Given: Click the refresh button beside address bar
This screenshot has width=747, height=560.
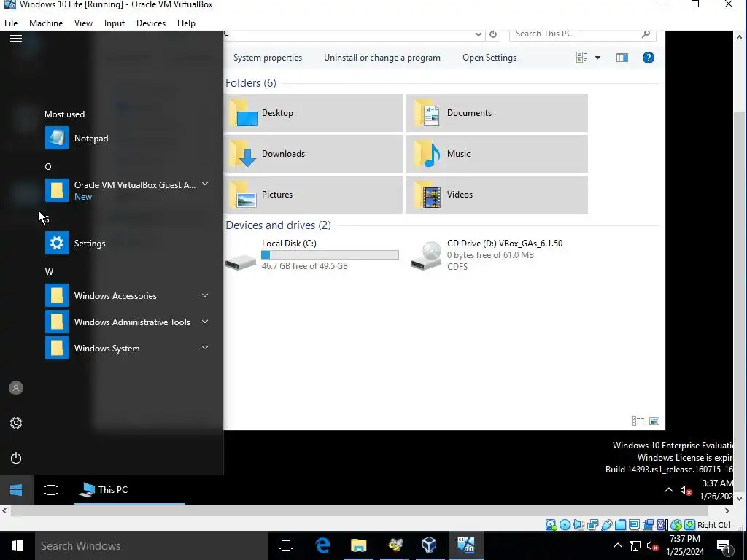Looking at the screenshot, I should point(493,34).
